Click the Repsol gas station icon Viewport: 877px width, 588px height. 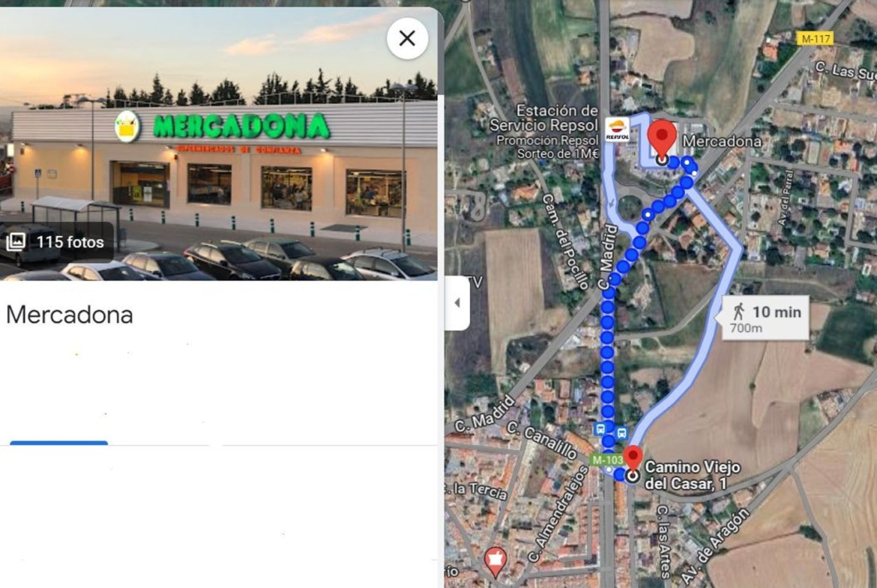[618, 130]
